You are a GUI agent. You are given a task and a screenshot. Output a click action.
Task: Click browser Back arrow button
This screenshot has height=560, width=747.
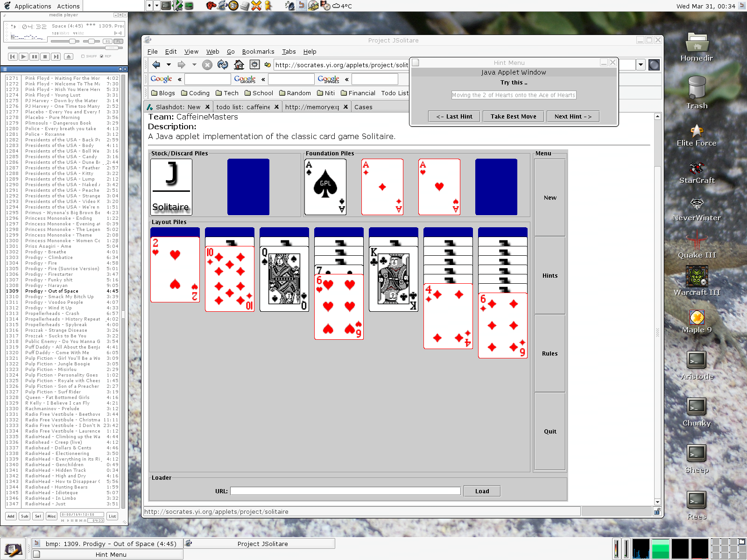coord(156,65)
